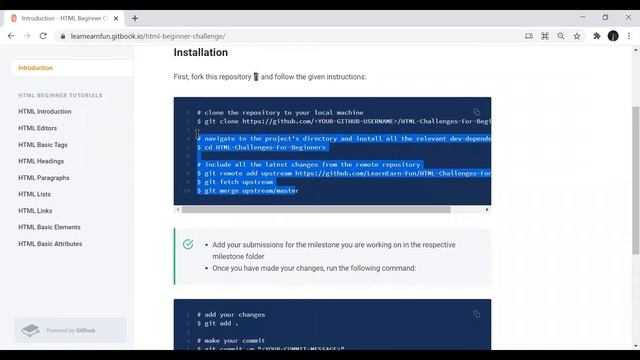
Task: Open the QR code icon in address bar
Action: (545, 36)
